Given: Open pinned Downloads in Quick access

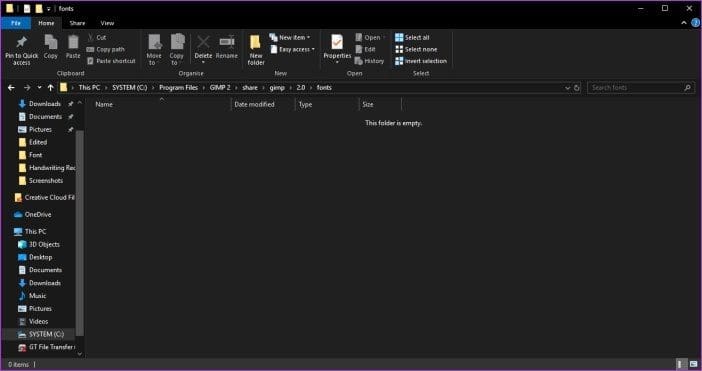Looking at the screenshot, I should click(x=45, y=104).
